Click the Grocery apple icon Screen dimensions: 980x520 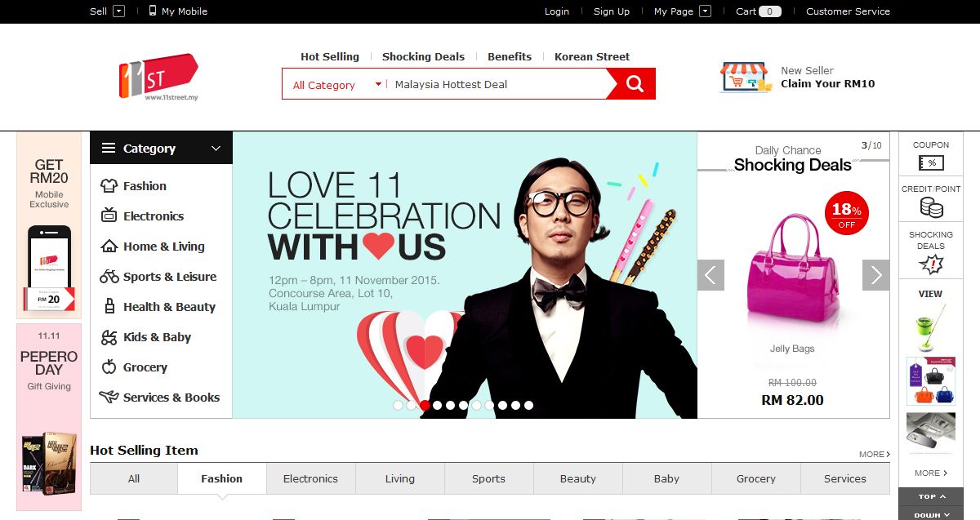pyautogui.click(x=109, y=367)
